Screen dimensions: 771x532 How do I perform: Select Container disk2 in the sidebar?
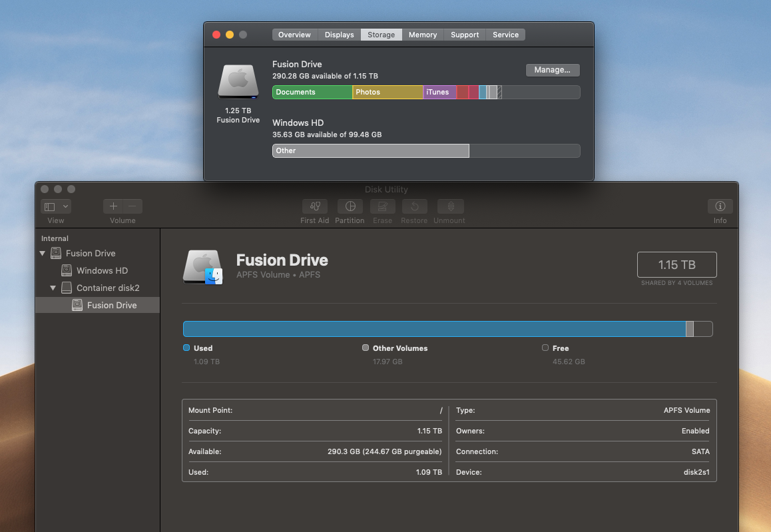click(108, 288)
